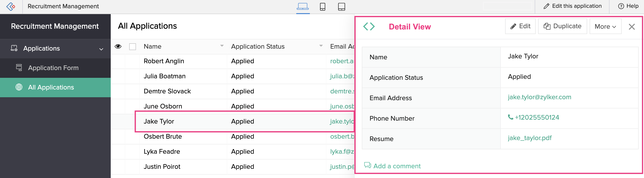644x178 pixels.
Task: Go to previous record arrow in Detail View
Action: [x=365, y=27]
